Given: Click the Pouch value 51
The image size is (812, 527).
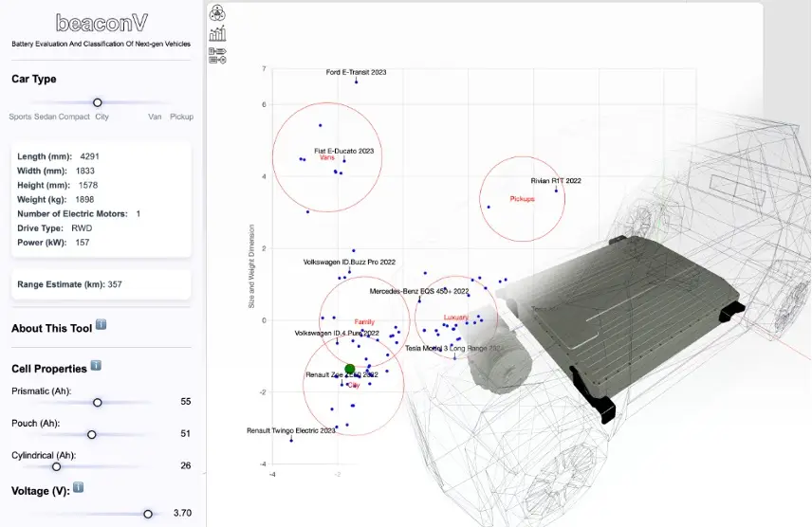Looking at the screenshot, I should click(185, 433).
